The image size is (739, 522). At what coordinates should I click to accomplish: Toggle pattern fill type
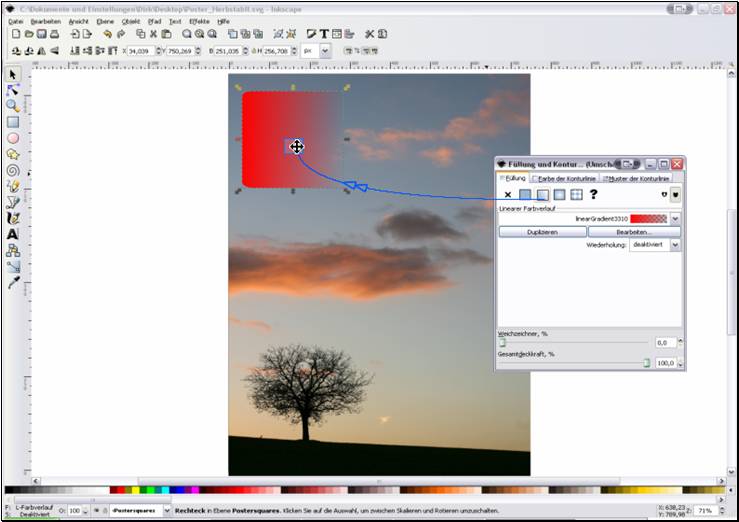[577, 194]
